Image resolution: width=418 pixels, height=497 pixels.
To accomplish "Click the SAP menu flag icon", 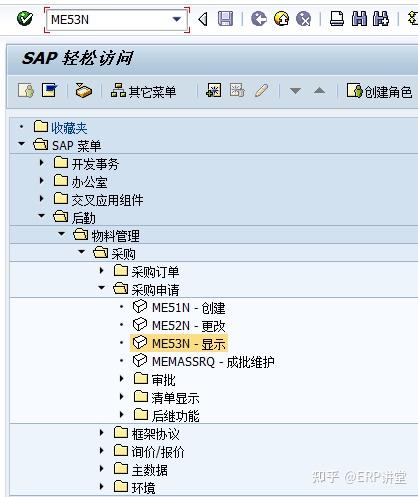I will 49,90.
